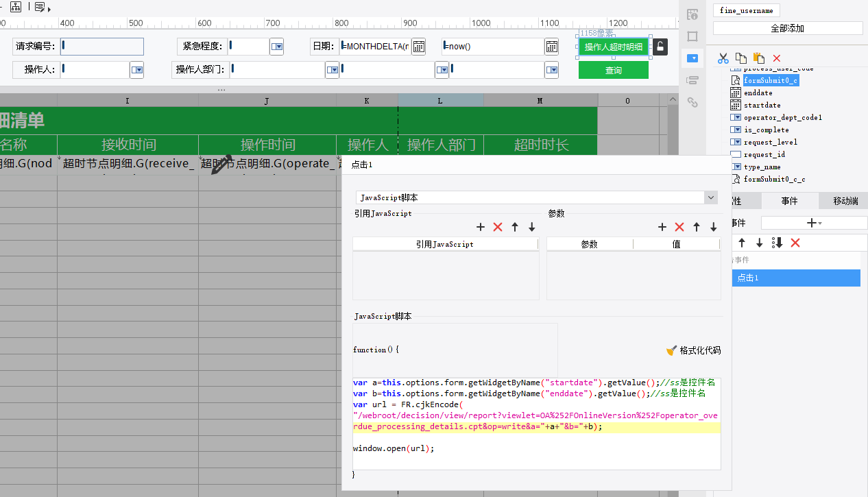This screenshot has width=868, height=497.
Task: Click the 操作时间 column header cell
Action: coord(267,145)
